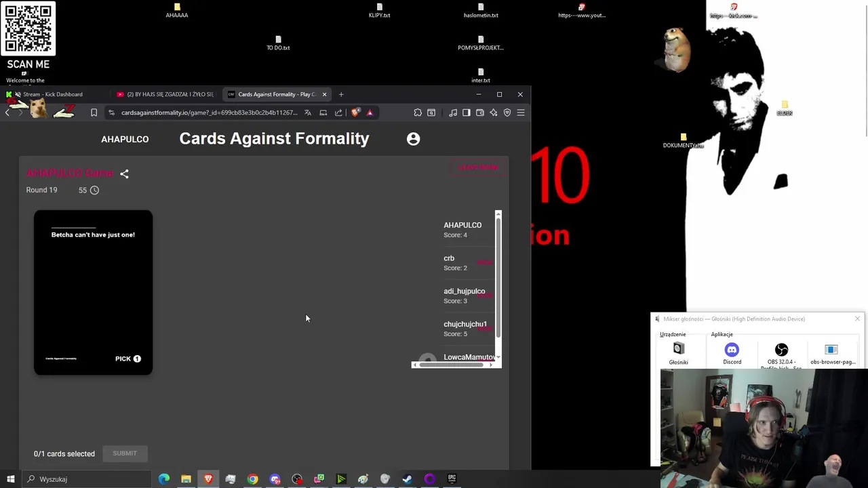Screen dimensions: 868x488
Task: Toggle the browser sidebar panel
Action: [x=467, y=113]
